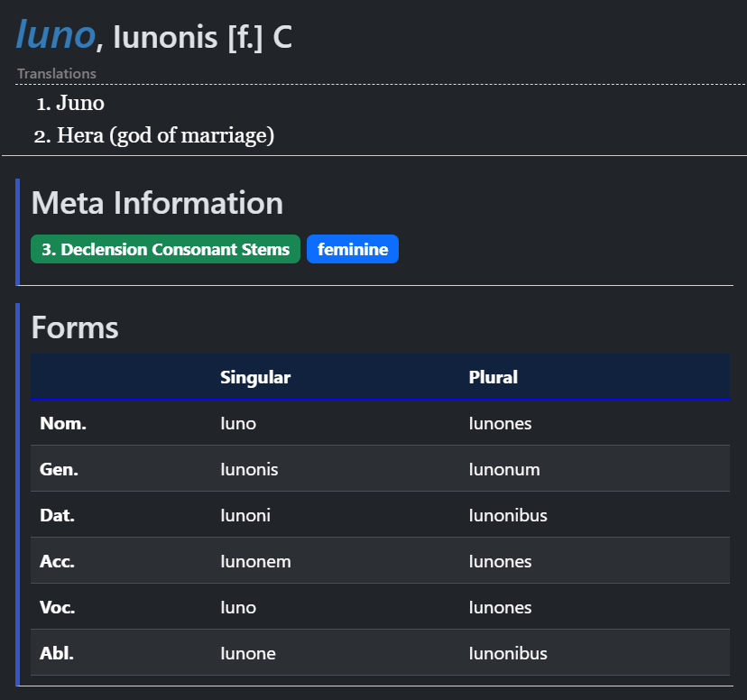The image size is (747, 700).
Task: Select genitive plural "Iunonum" cell
Action: (504, 470)
